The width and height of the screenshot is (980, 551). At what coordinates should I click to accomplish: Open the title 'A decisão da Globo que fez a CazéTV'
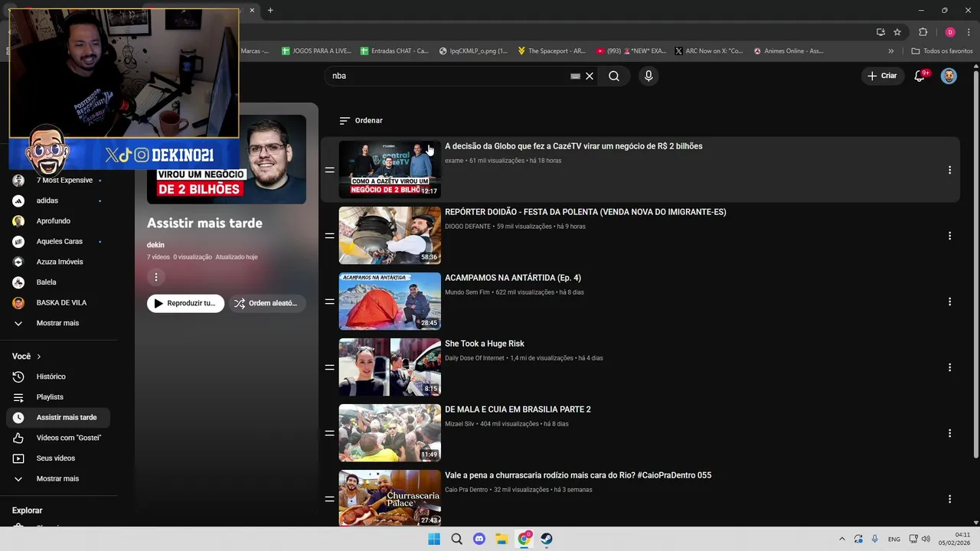click(x=573, y=146)
